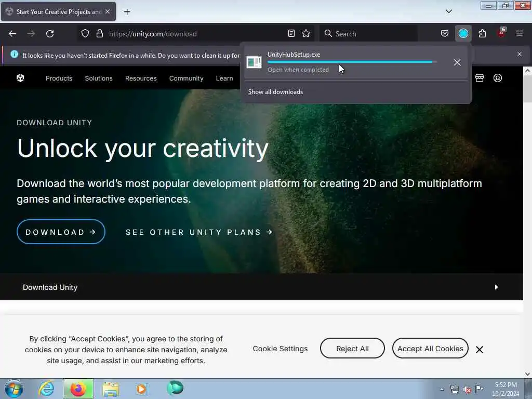The height and width of the screenshot is (399, 532).
Task: Click the green round taskbar application icon
Action: (175, 388)
